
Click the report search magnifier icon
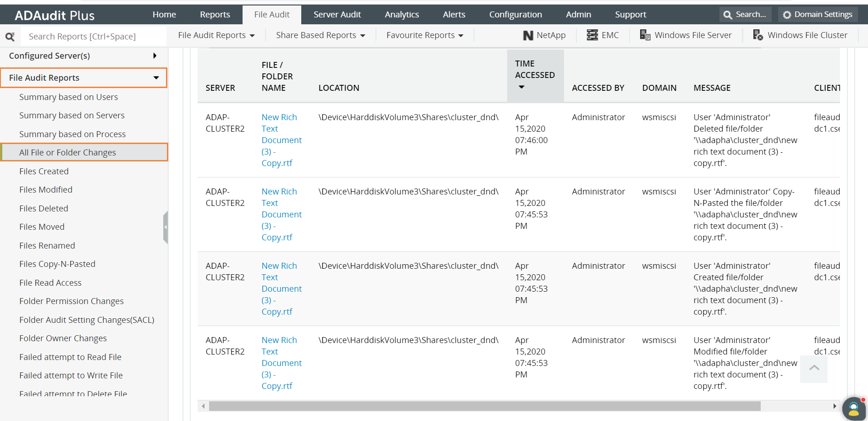click(x=11, y=36)
